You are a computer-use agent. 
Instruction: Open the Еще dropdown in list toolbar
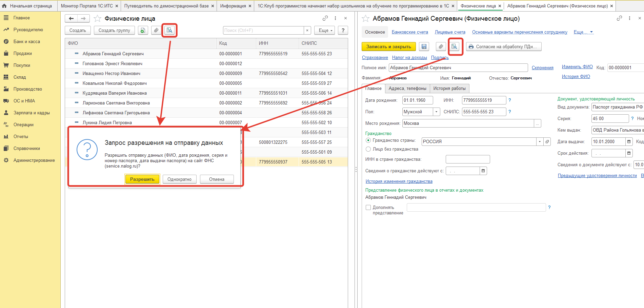click(324, 30)
